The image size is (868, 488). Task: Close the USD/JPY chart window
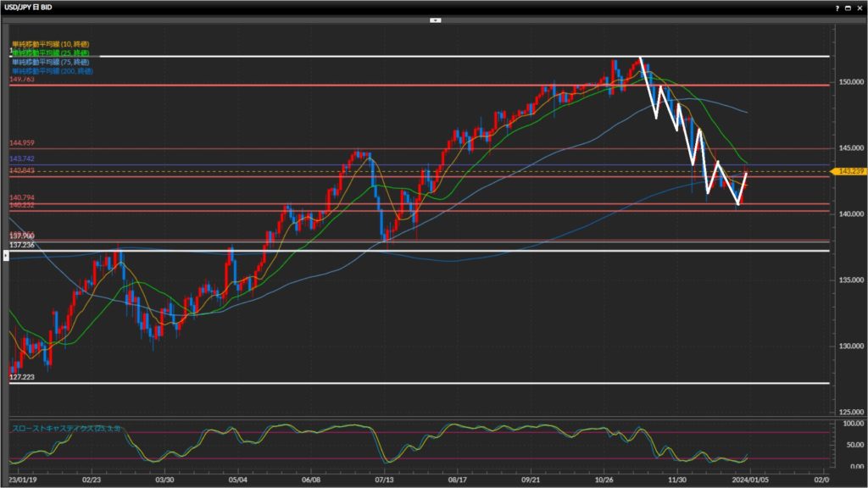[x=859, y=7]
